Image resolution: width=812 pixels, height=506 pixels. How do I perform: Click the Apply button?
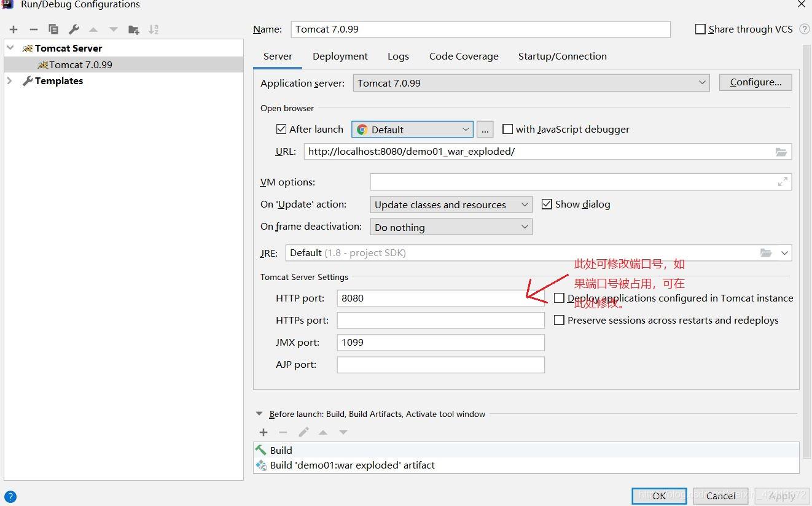(781, 496)
